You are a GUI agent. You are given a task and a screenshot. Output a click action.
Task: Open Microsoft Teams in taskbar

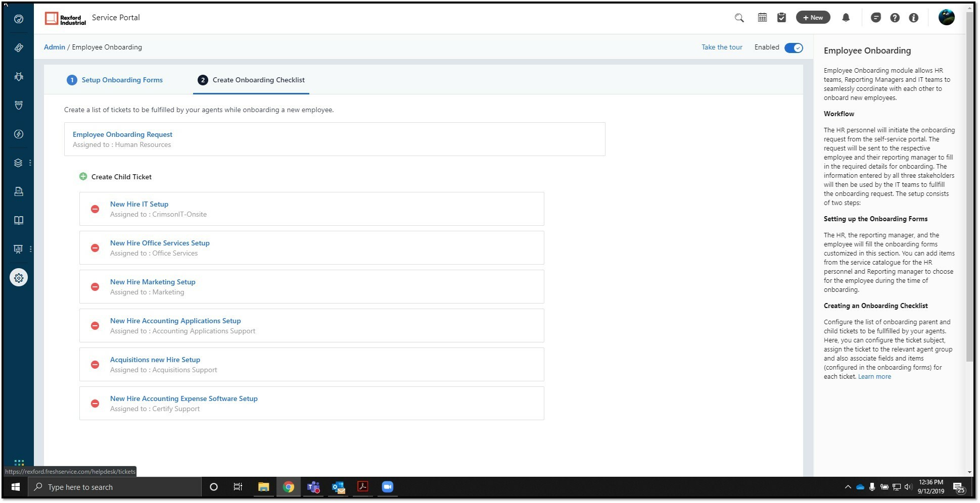coord(313,487)
